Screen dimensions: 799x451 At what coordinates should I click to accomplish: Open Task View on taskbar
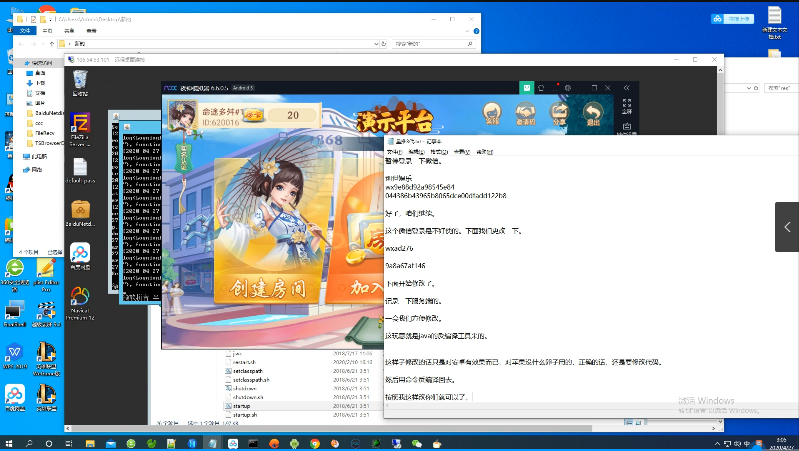tap(69, 443)
